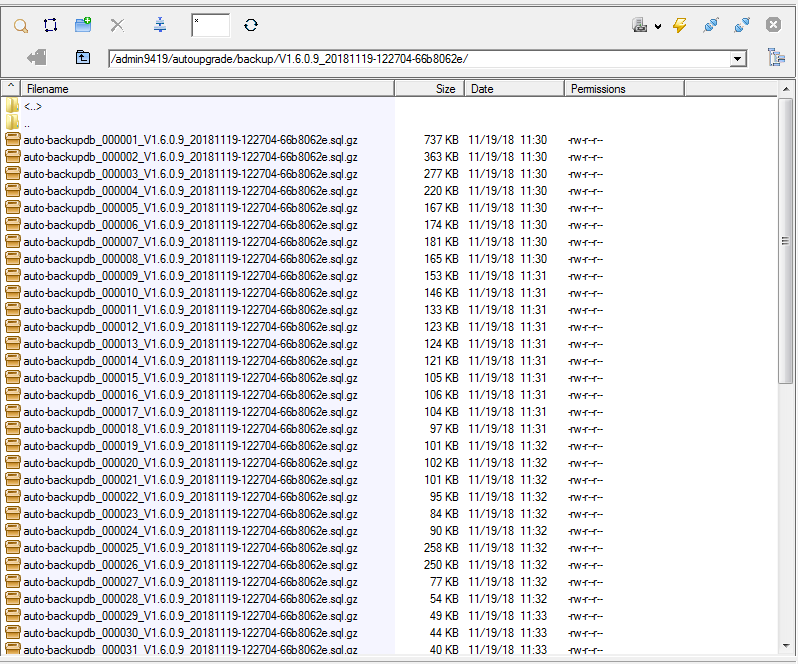Click the scrollbar up arrow
The height and width of the screenshot is (664, 798).
click(786, 89)
